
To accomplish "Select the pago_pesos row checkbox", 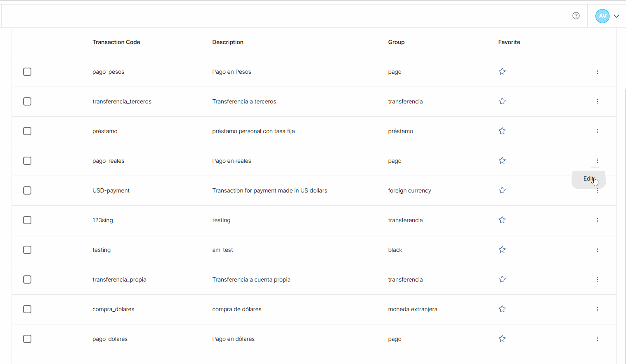I will tap(27, 72).
